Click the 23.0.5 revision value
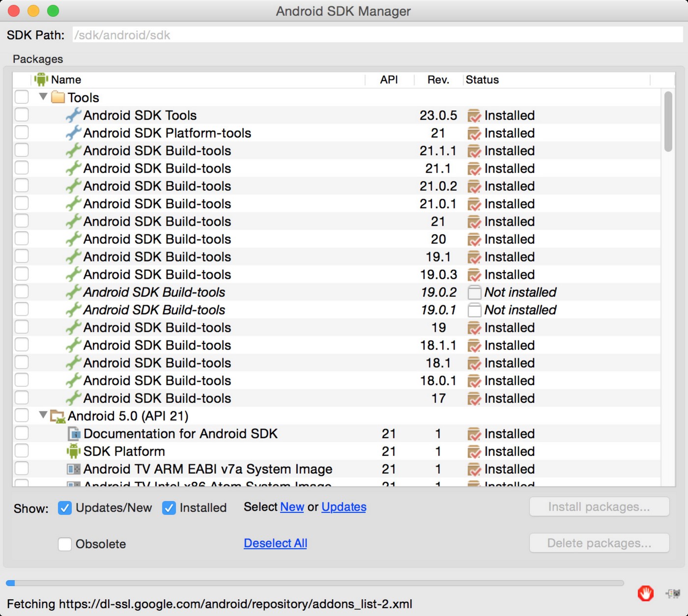This screenshot has width=688, height=616. click(438, 115)
